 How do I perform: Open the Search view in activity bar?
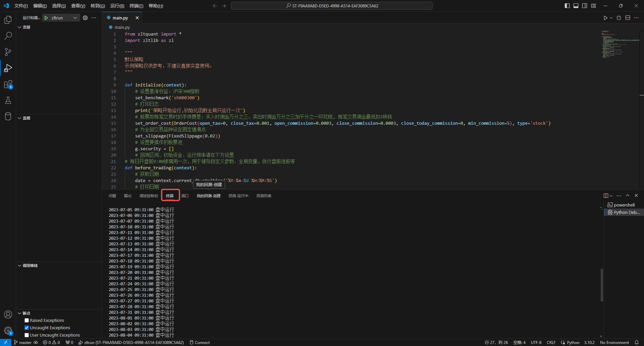pyautogui.click(x=8, y=36)
